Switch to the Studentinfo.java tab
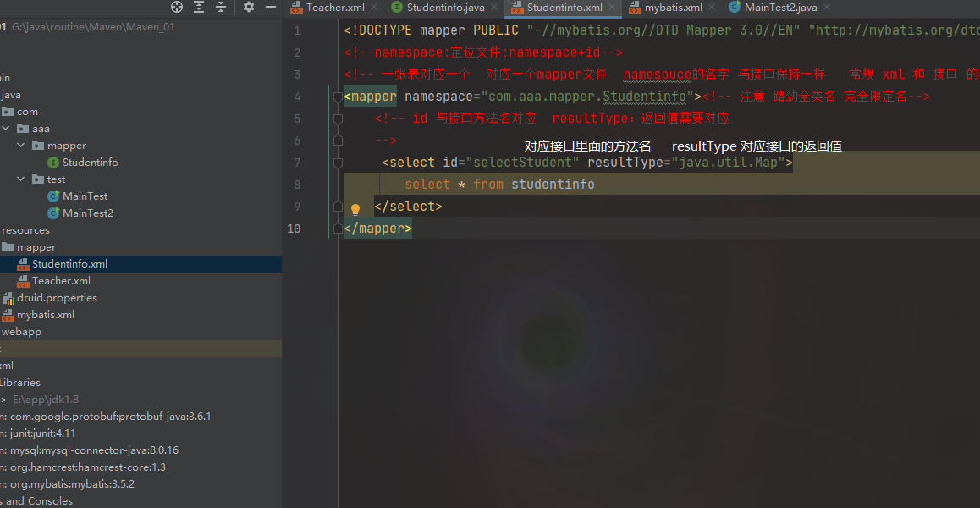The height and width of the screenshot is (508, 980). [446, 8]
